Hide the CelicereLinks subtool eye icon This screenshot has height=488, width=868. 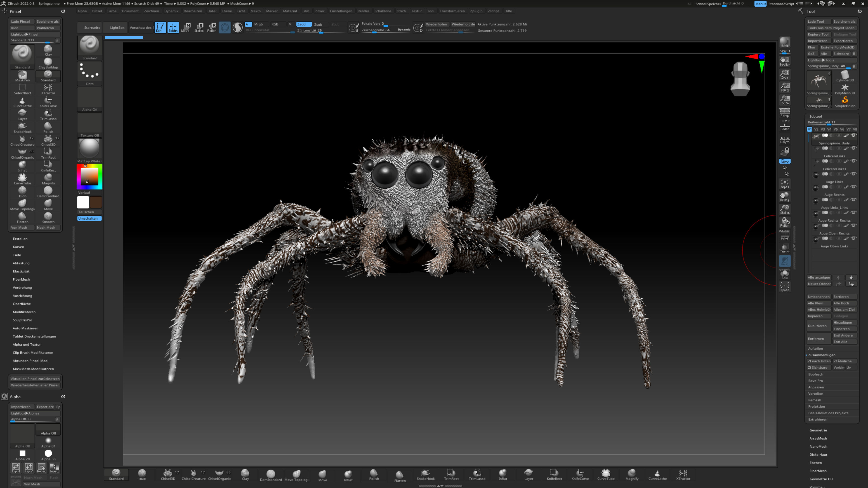(x=853, y=148)
